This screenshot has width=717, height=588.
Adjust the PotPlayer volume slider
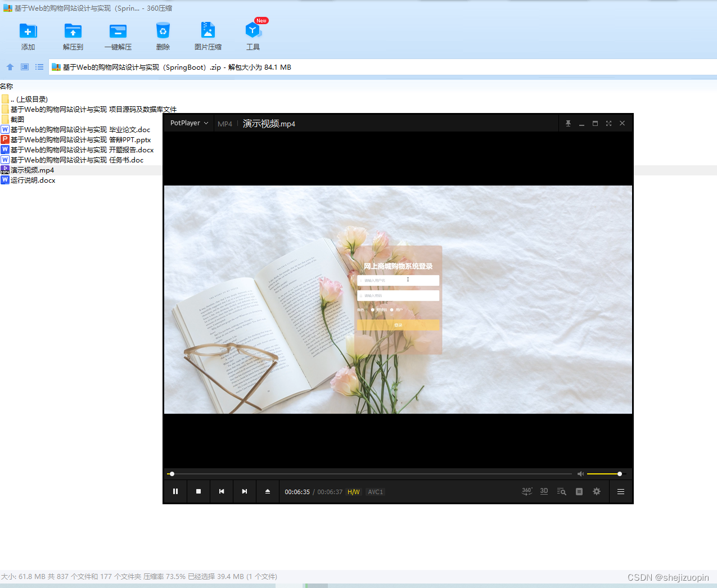(x=606, y=474)
